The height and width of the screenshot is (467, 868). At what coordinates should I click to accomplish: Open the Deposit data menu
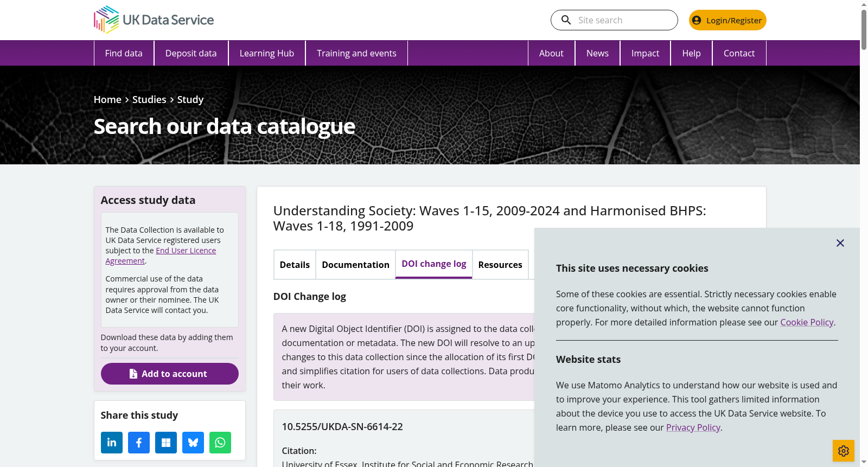point(191,53)
